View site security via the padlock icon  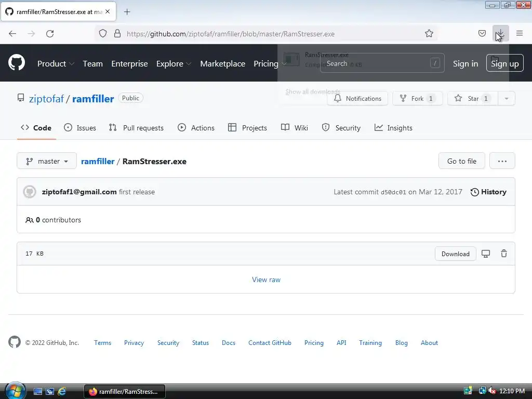tap(117, 34)
